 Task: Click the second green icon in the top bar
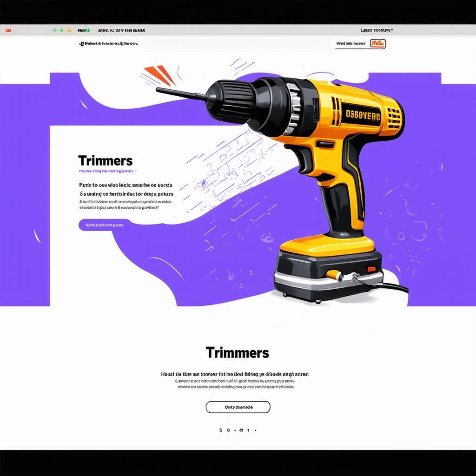[61, 30]
